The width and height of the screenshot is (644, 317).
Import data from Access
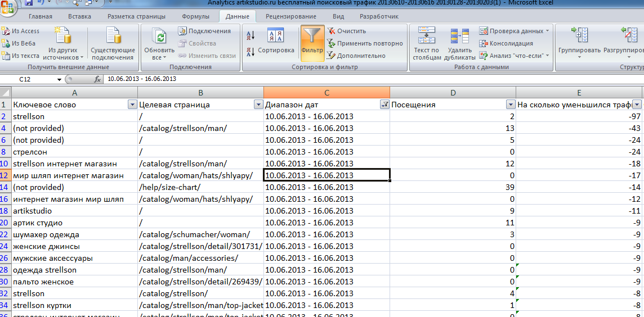pyautogui.click(x=20, y=31)
